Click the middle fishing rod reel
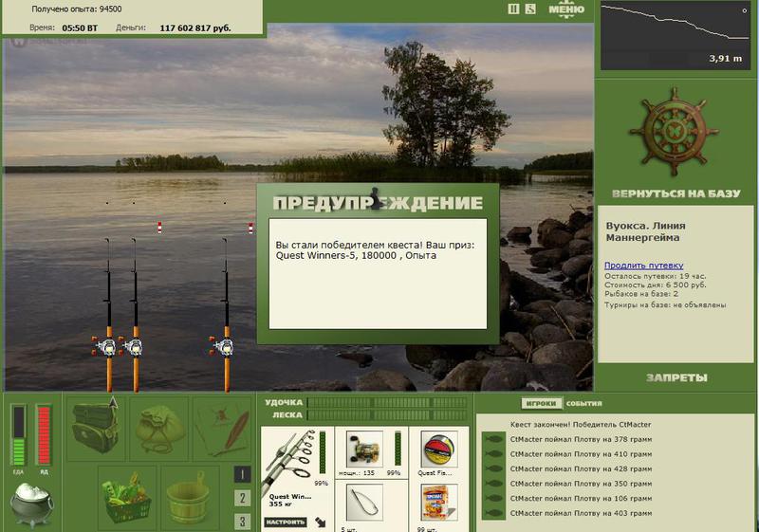The width and height of the screenshot is (759, 532). pyautogui.click(x=133, y=346)
